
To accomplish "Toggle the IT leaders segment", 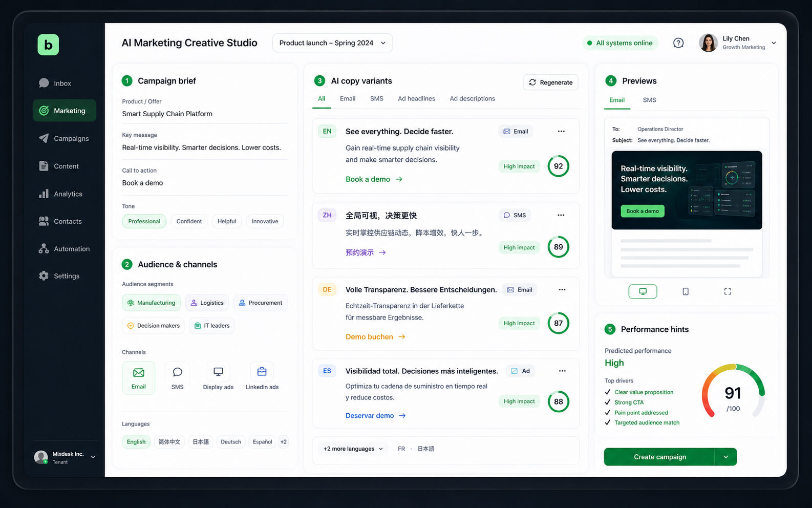I will [212, 326].
